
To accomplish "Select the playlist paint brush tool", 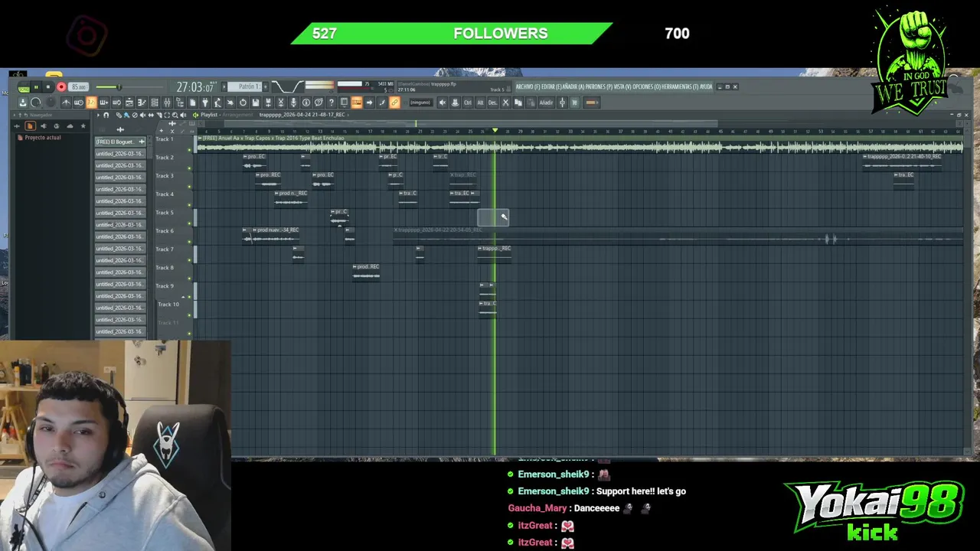I will click(x=126, y=115).
